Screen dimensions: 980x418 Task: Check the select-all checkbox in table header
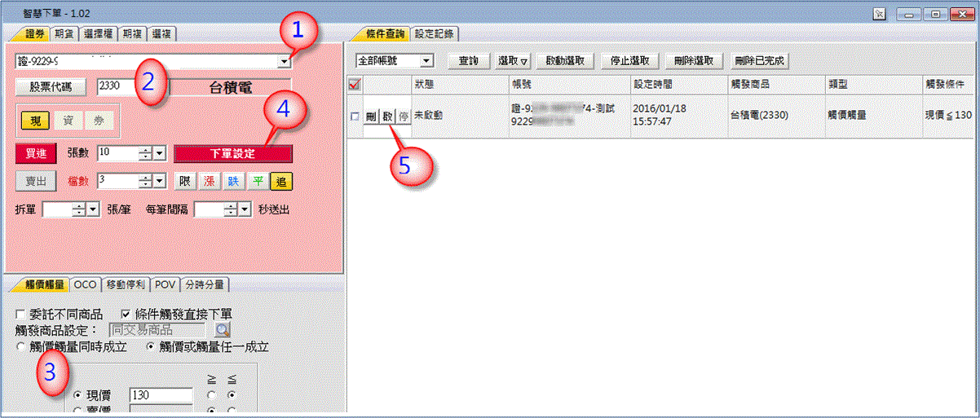[355, 83]
